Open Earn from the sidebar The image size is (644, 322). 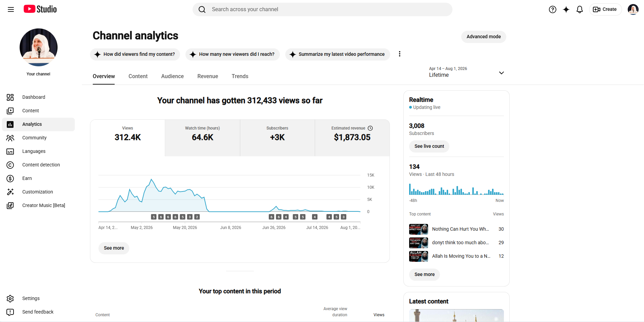(x=39, y=179)
